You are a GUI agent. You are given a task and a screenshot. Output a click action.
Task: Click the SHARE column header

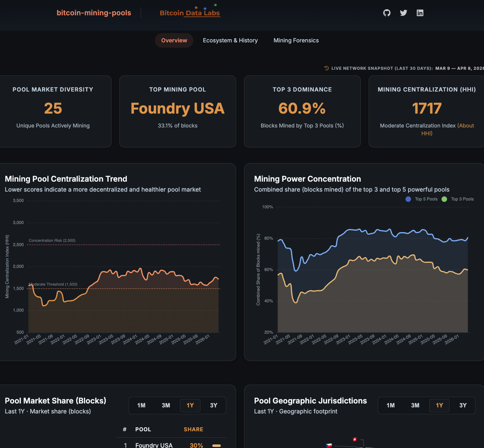(x=193, y=429)
